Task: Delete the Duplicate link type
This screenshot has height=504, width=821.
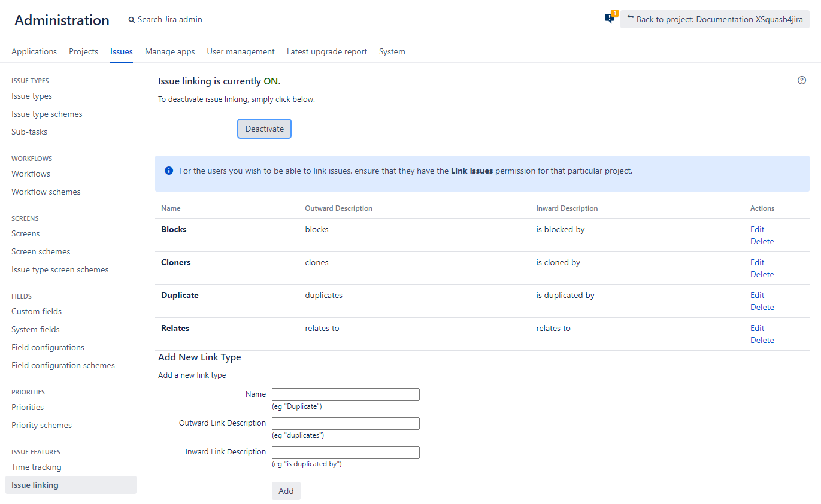Action: [x=762, y=307]
